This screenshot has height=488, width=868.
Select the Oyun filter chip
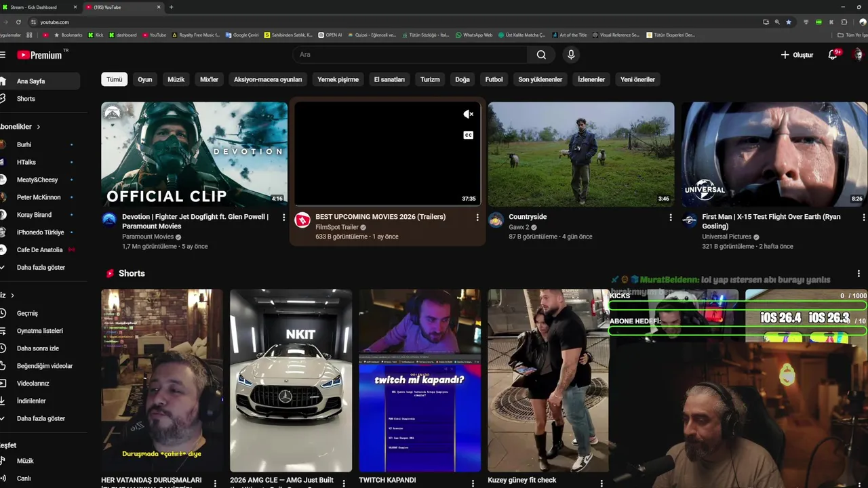pos(145,79)
